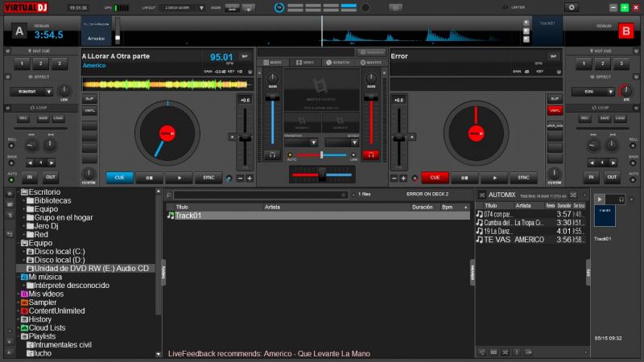Click the headphone PFL button for left channel
644x362 pixels.
click(272, 154)
